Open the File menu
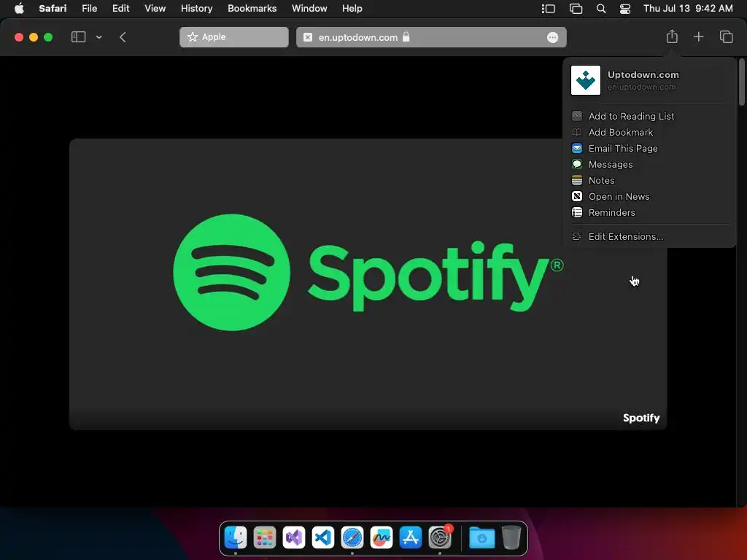 (x=89, y=8)
